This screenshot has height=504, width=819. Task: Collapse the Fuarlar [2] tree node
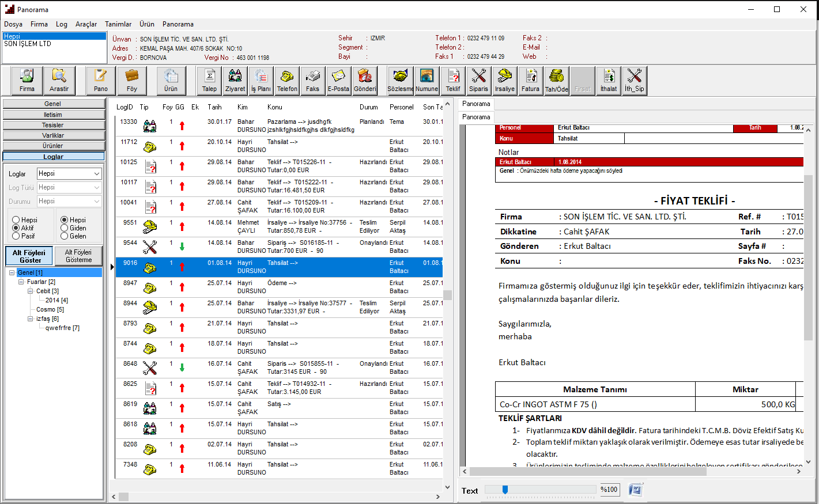point(21,282)
